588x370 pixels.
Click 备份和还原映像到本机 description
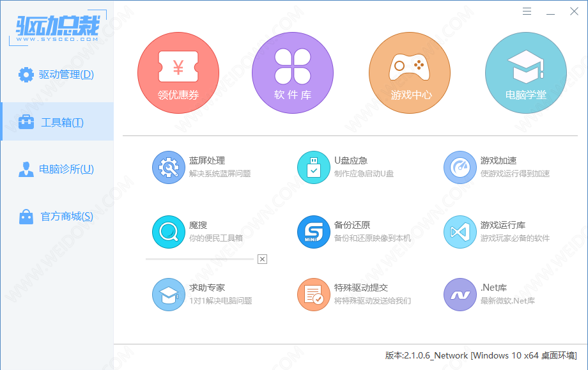click(373, 238)
